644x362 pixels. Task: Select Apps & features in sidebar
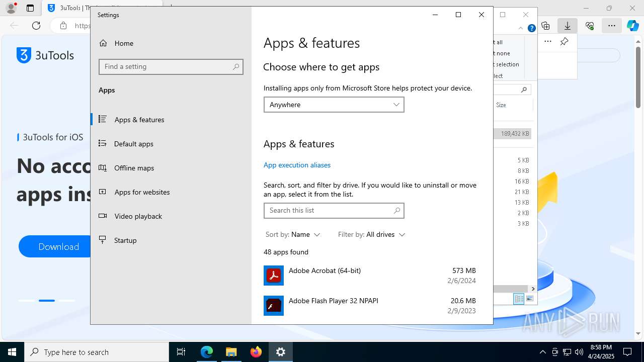pyautogui.click(x=171, y=120)
